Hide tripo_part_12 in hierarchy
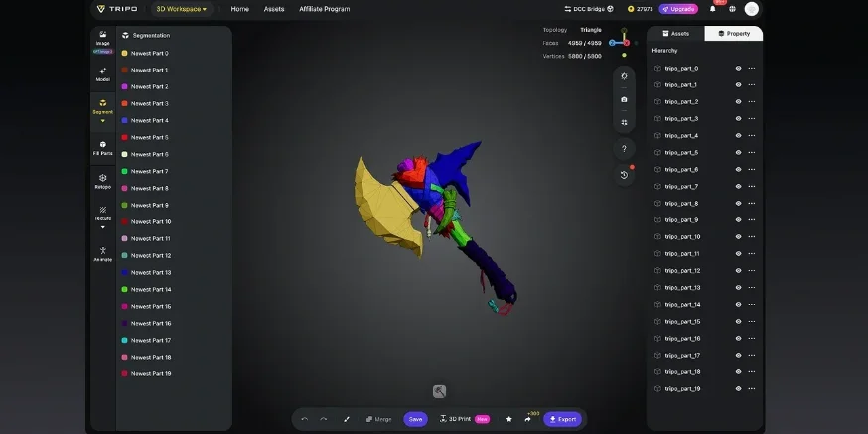This screenshot has height=434, width=868. [x=738, y=271]
